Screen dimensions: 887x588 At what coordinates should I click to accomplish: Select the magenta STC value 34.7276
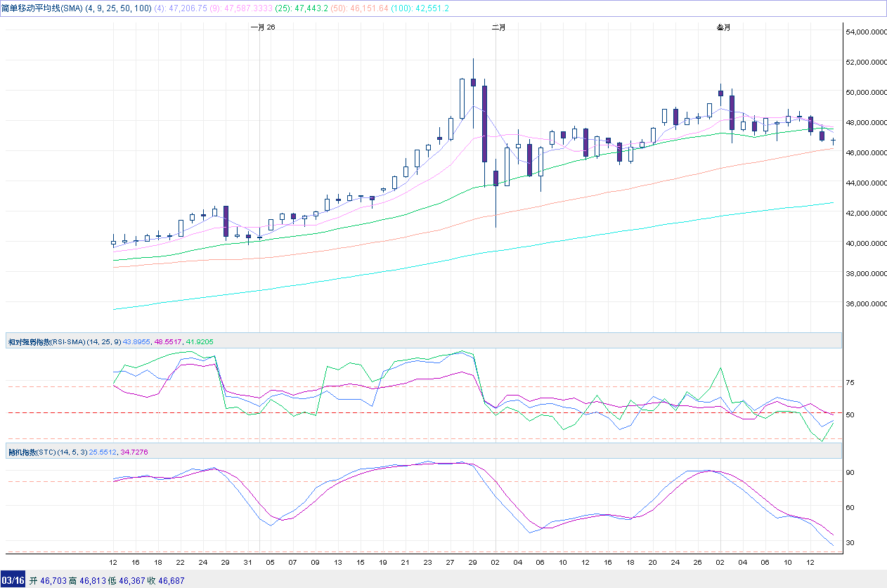135,452
